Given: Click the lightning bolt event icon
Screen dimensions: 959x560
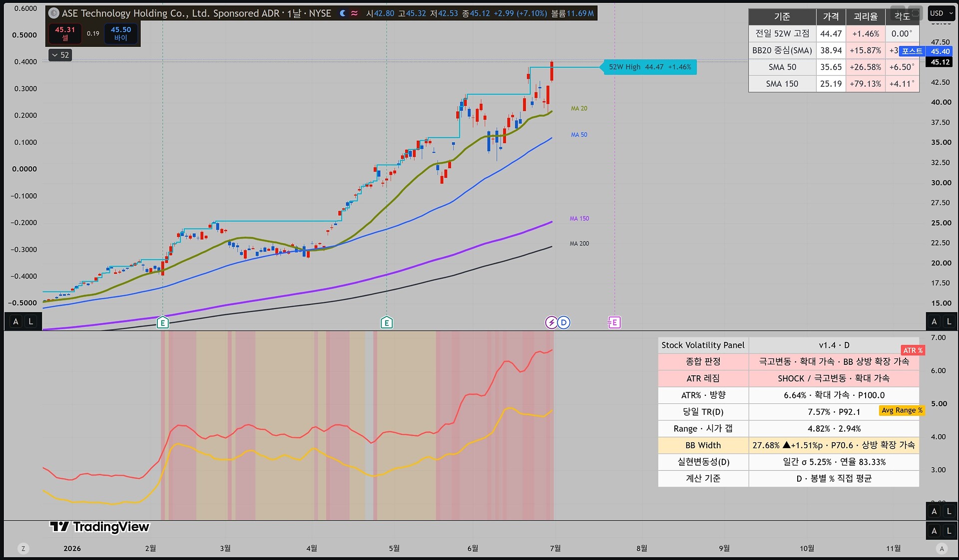Looking at the screenshot, I should click(x=551, y=322).
